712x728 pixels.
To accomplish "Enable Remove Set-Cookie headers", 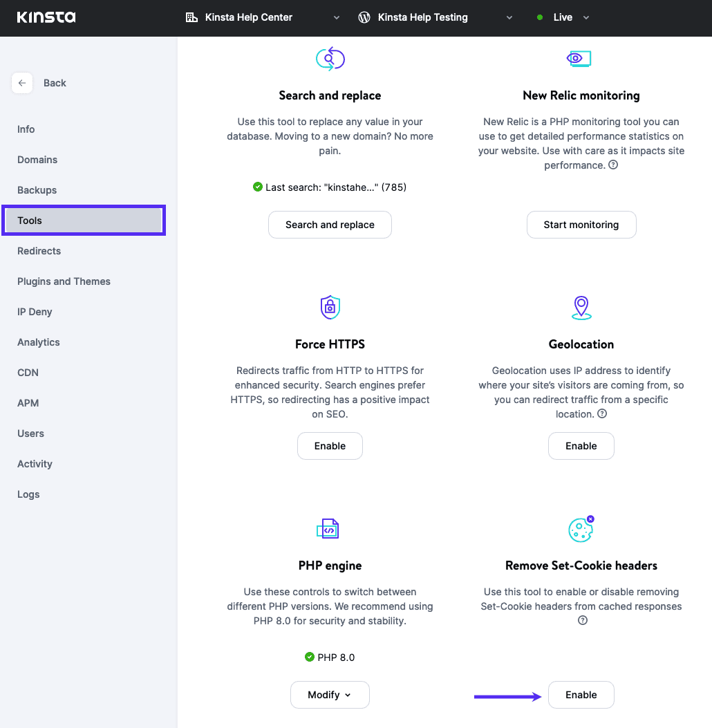I will click(581, 695).
